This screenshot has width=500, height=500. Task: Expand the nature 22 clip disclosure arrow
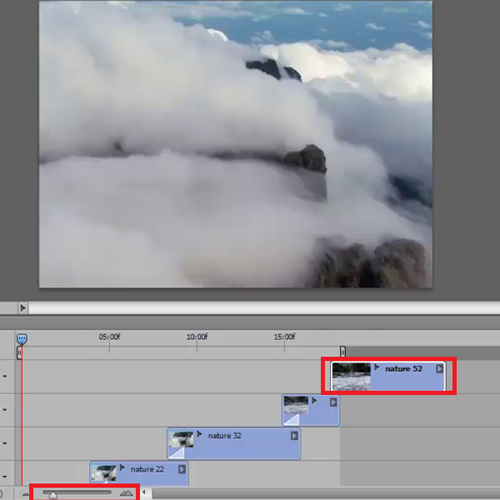(122, 468)
